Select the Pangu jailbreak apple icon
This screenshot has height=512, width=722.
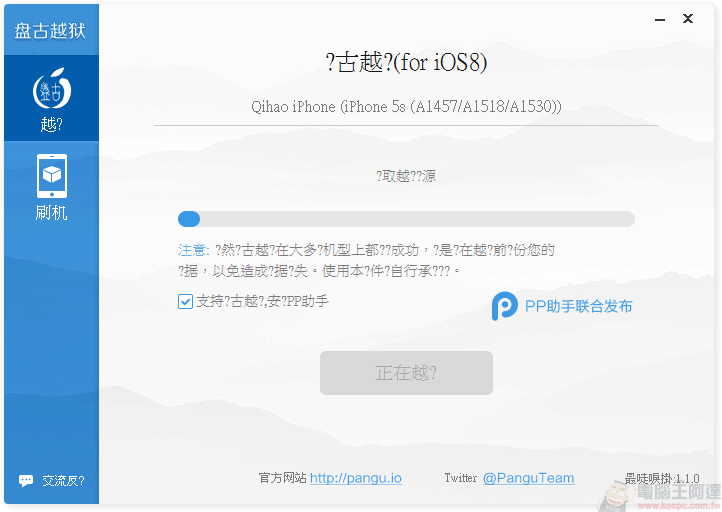pyautogui.click(x=52, y=88)
